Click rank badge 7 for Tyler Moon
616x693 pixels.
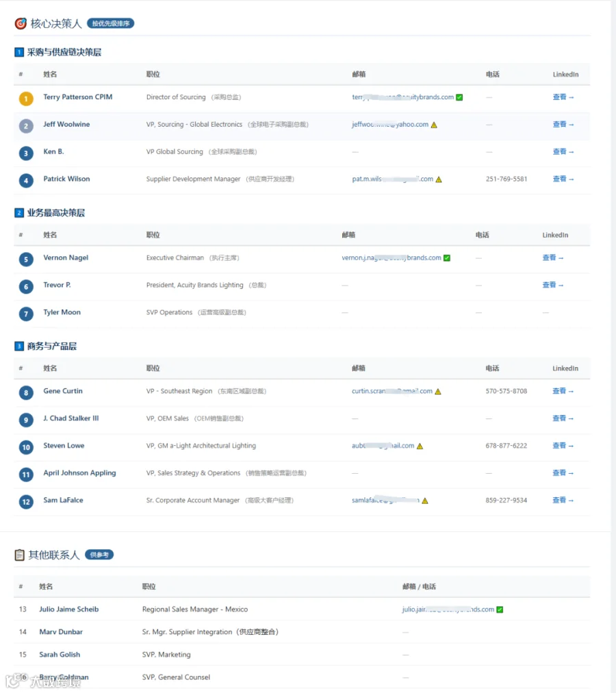pyautogui.click(x=26, y=314)
